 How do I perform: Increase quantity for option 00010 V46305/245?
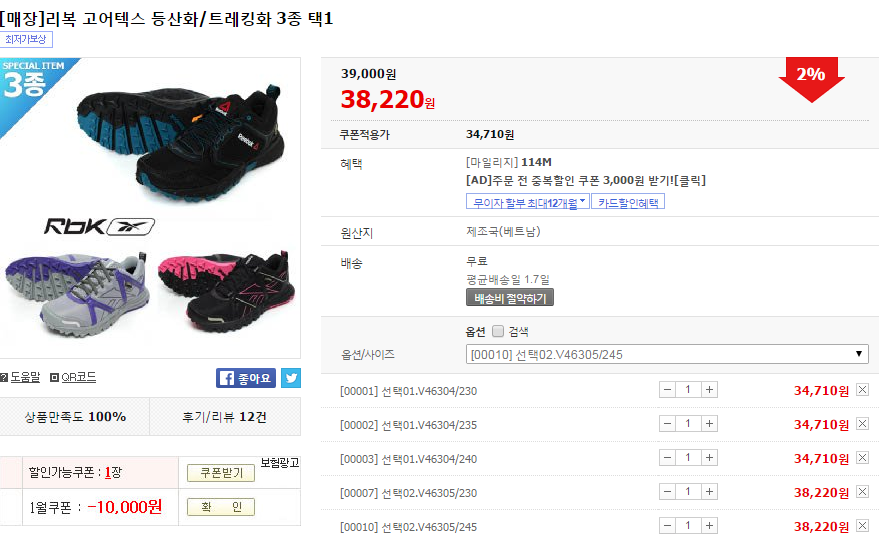click(x=710, y=526)
